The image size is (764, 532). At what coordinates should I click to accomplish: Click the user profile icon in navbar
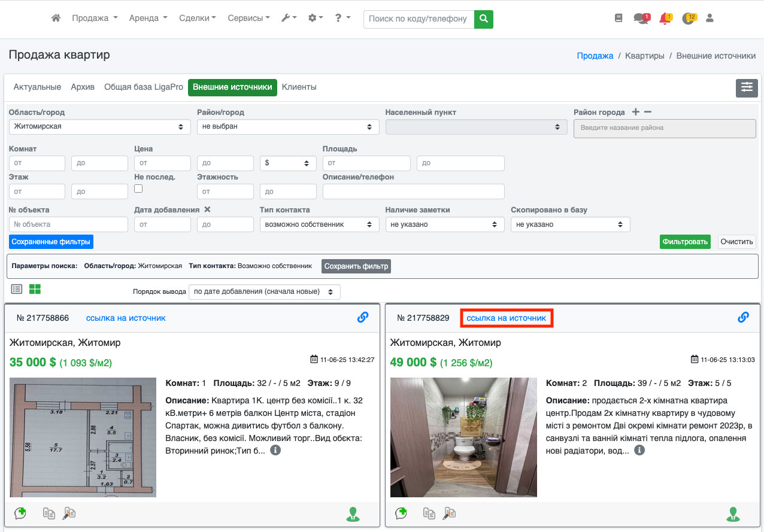pyautogui.click(x=710, y=19)
